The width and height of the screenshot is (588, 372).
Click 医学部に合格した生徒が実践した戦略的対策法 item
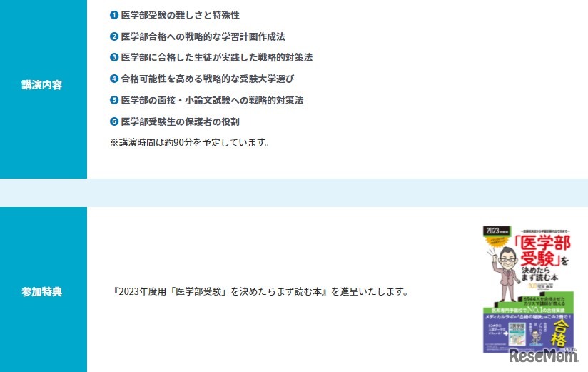click(217, 57)
